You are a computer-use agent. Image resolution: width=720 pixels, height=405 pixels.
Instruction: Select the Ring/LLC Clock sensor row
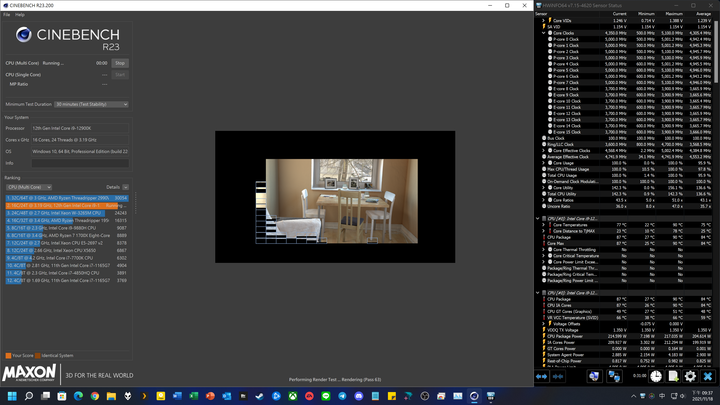[x=624, y=145]
